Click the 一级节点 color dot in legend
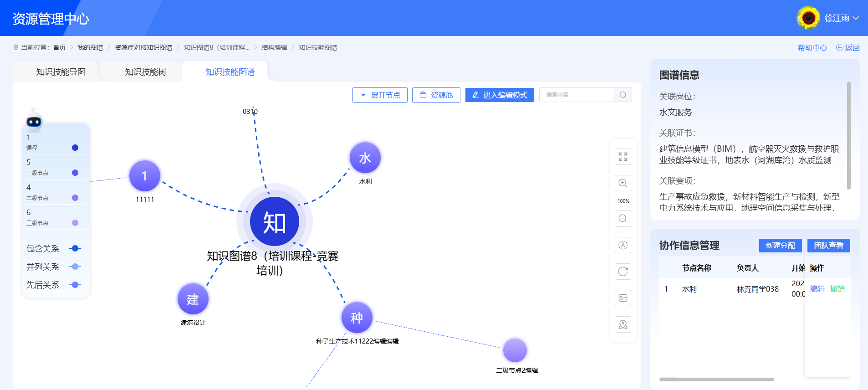The width and height of the screenshot is (868, 390). [x=75, y=173]
